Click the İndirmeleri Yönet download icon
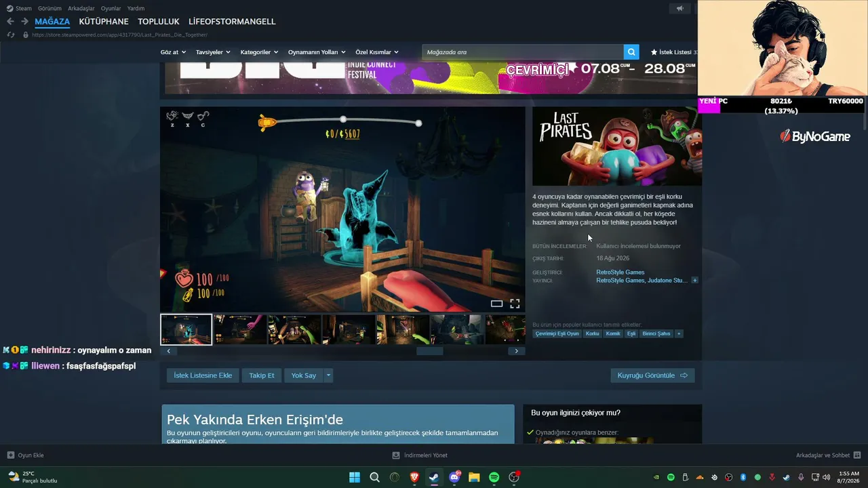868x488 pixels. 396,455
